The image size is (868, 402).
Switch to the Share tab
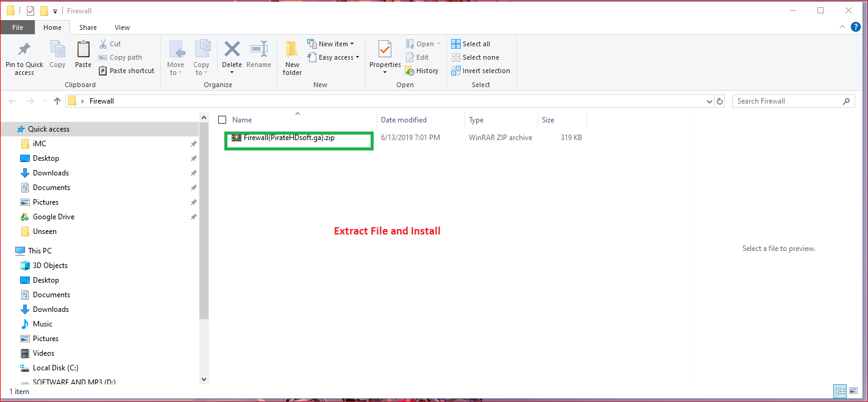pyautogui.click(x=88, y=27)
